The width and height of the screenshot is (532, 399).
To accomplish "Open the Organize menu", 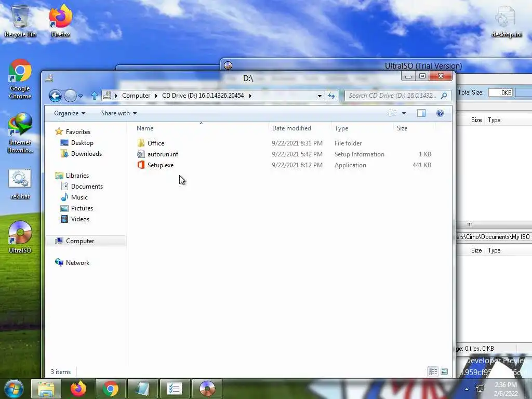I will [x=70, y=113].
